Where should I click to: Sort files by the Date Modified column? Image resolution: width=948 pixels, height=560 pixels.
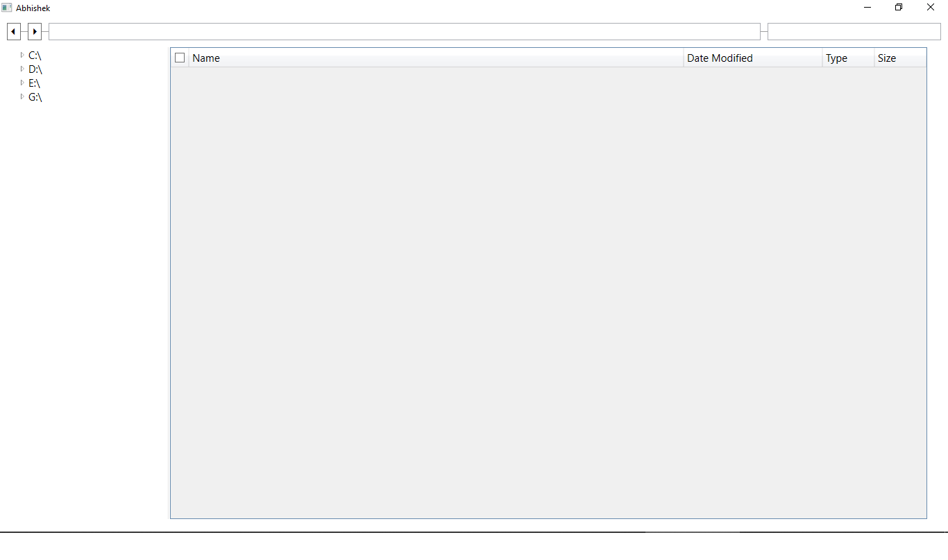pyautogui.click(x=720, y=58)
